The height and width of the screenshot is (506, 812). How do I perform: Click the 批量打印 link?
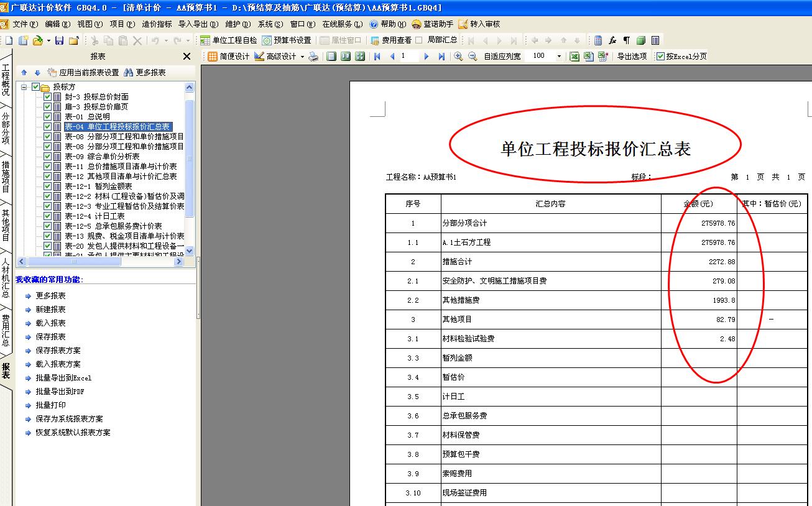tap(50, 405)
